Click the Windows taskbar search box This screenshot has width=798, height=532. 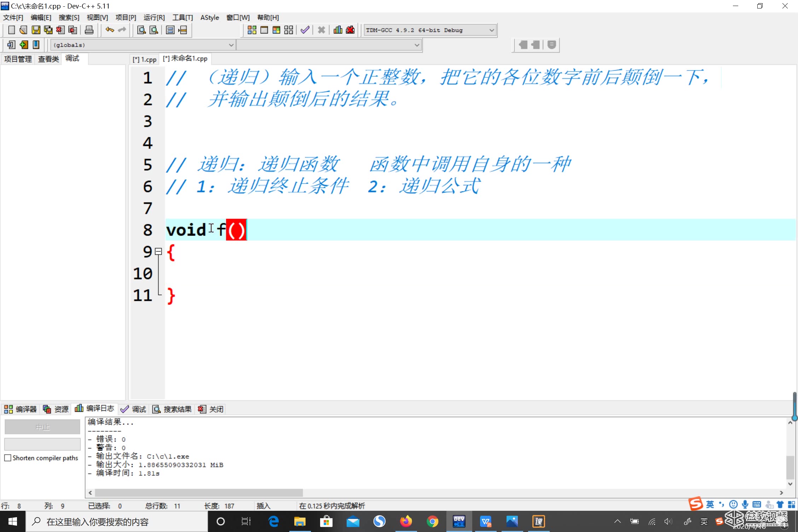[x=117, y=522]
